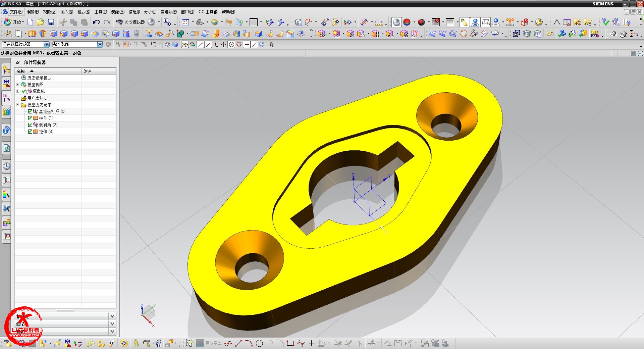Click the 附注 column header

point(99,71)
